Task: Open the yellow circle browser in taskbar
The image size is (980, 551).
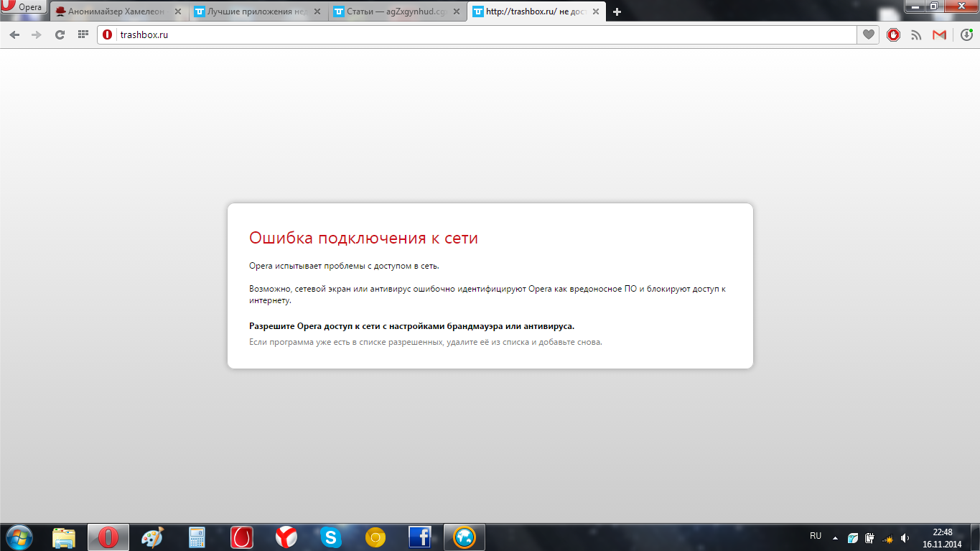Action: (375, 537)
